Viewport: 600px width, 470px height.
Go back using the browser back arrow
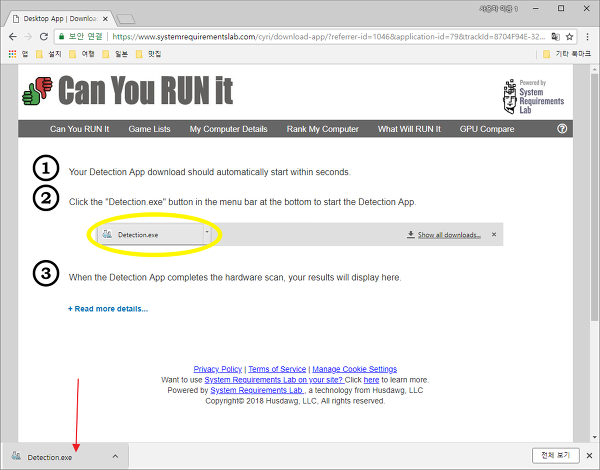pos(13,37)
